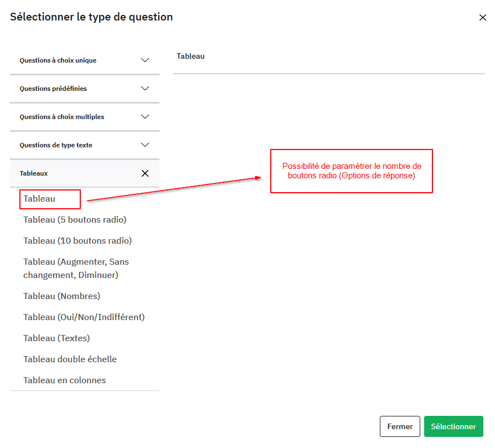Image resolution: width=495 pixels, height=448 pixels.
Task: Select the Tableau question type
Action: pyautogui.click(x=40, y=199)
